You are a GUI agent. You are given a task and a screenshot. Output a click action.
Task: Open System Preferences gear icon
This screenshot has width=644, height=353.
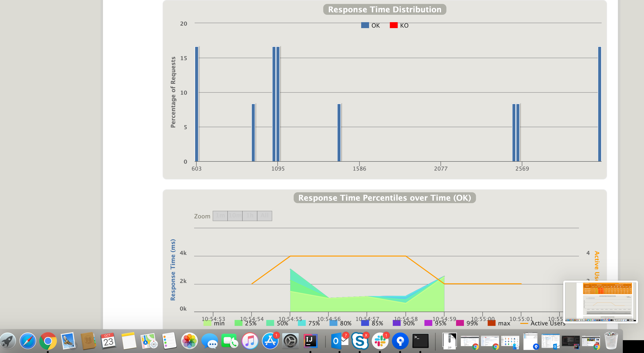(x=290, y=341)
